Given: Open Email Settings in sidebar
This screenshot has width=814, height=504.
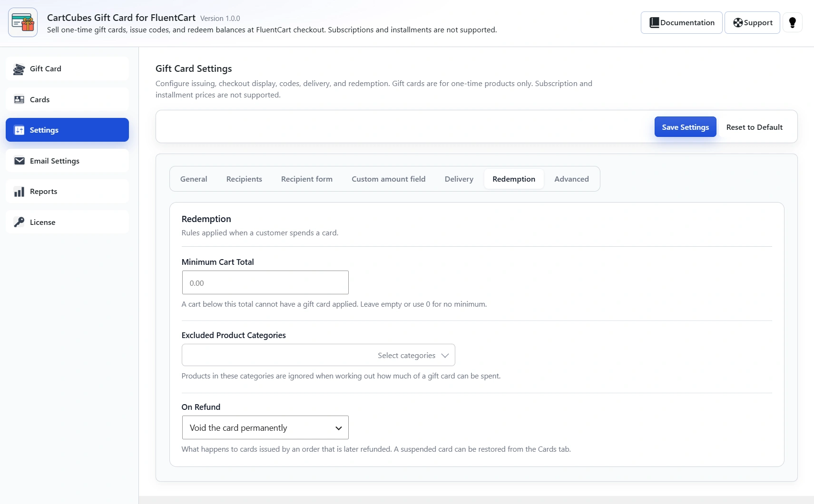Looking at the screenshot, I should pyautogui.click(x=67, y=161).
